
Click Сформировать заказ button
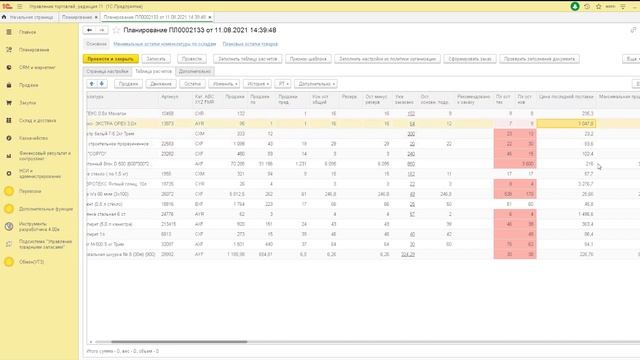pyautogui.click(x=470, y=59)
